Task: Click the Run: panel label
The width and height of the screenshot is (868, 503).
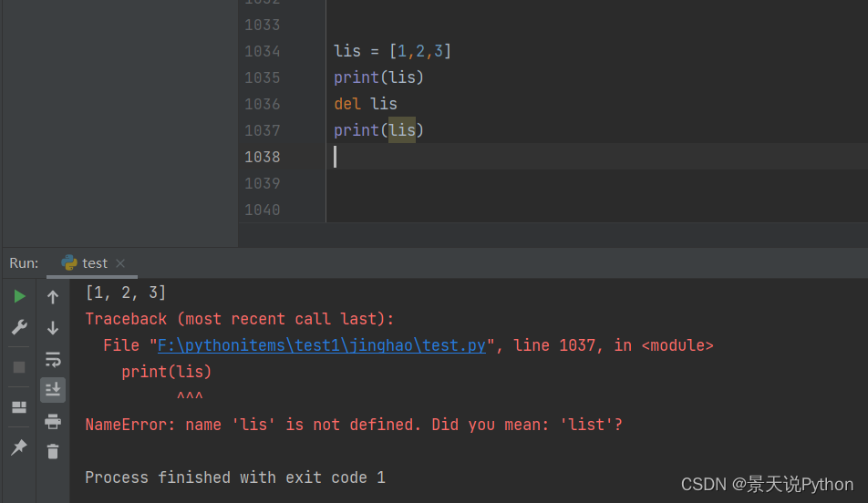Action: pos(24,263)
